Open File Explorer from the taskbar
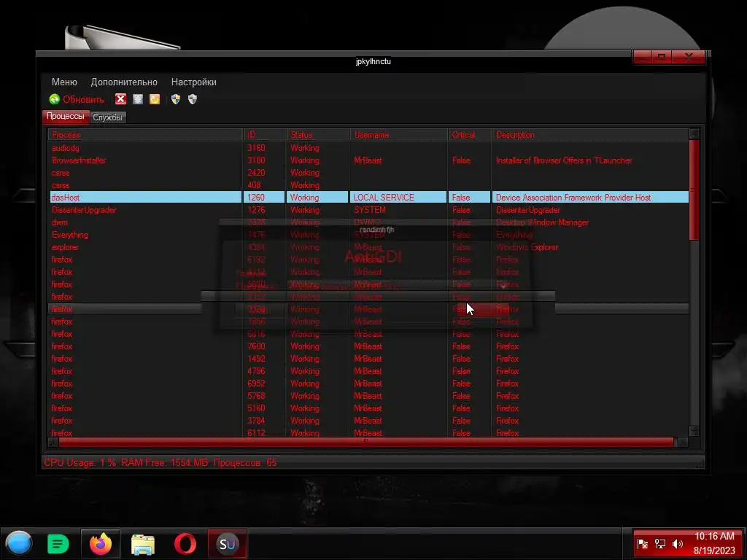The image size is (747, 560). (142, 544)
